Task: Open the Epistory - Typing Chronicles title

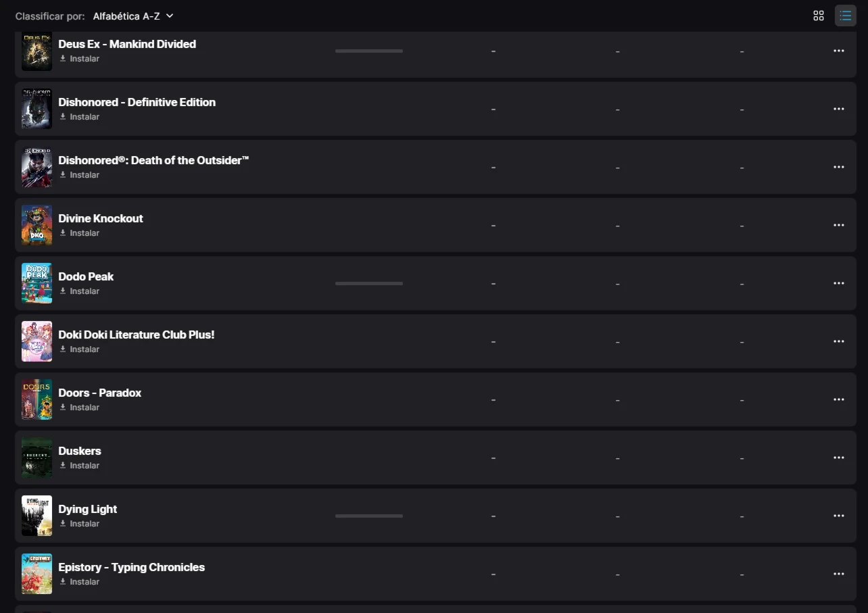Action: click(x=132, y=567)
